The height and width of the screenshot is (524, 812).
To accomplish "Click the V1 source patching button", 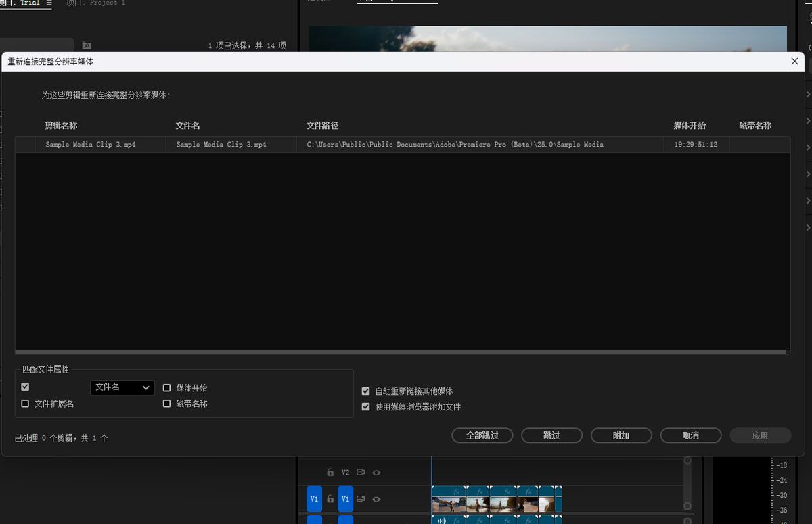I will [314, 499].
